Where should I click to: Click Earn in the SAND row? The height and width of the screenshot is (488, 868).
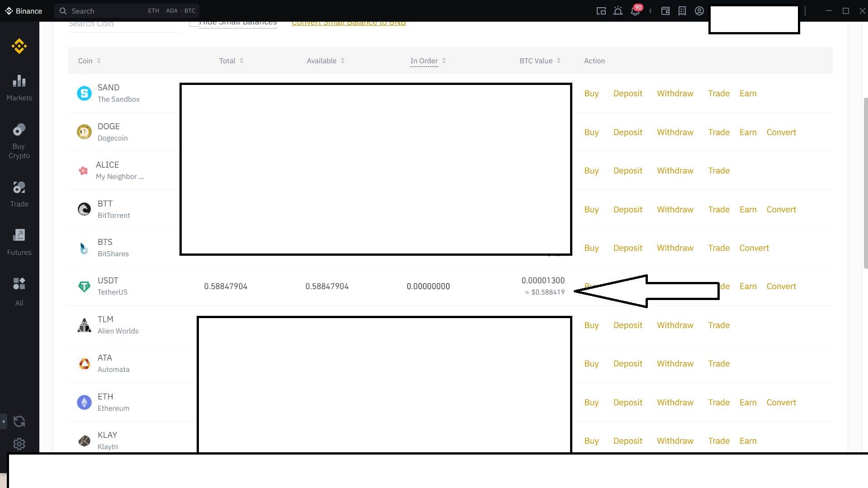(x=748, y=94)
